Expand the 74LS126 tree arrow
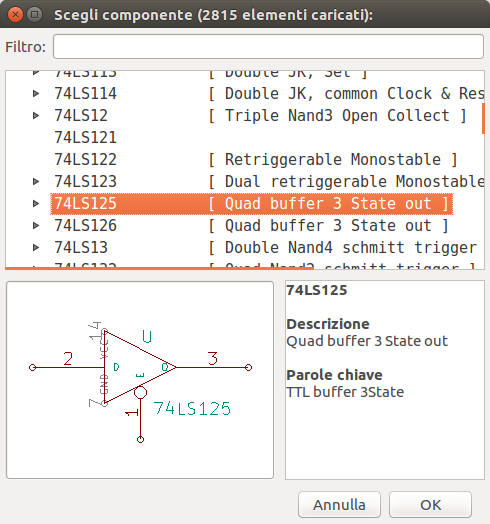 pyautogui.click(x=36, y=226)
